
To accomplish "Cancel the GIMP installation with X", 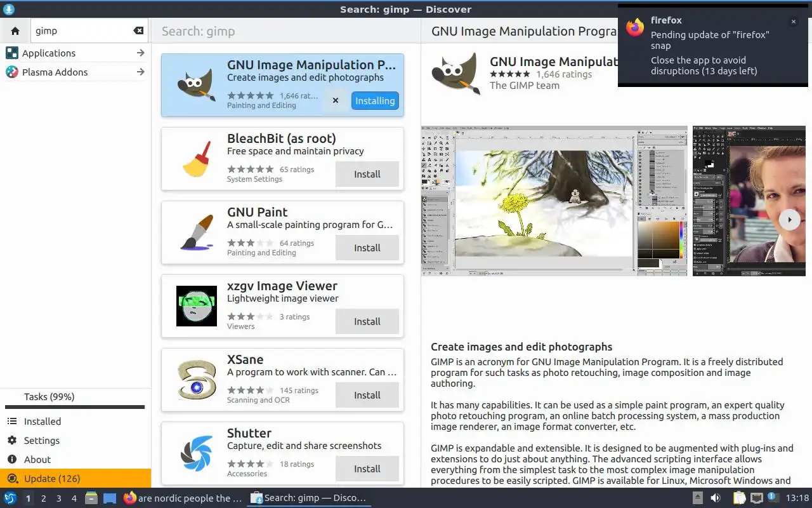I will click(336, 100).
